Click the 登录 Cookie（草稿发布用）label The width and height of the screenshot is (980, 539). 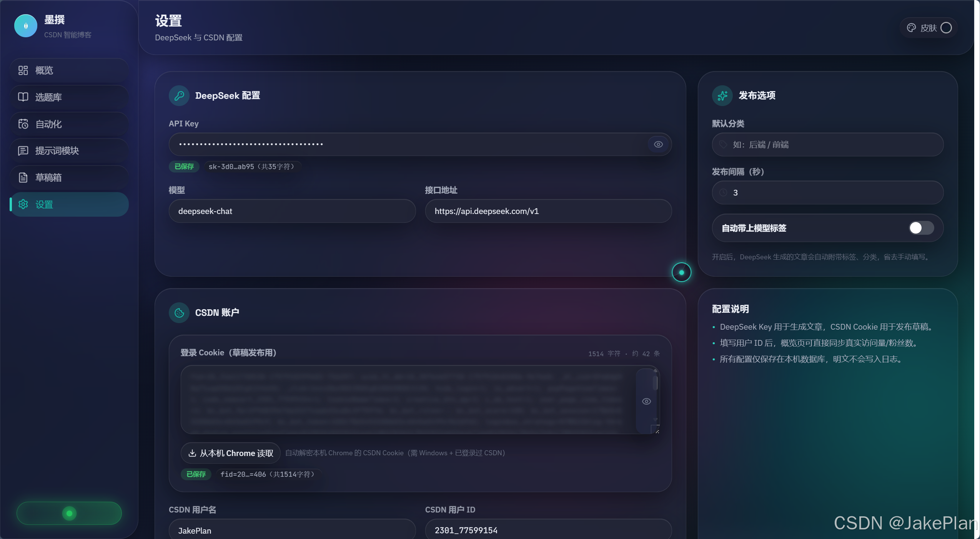tap(229, 353)
